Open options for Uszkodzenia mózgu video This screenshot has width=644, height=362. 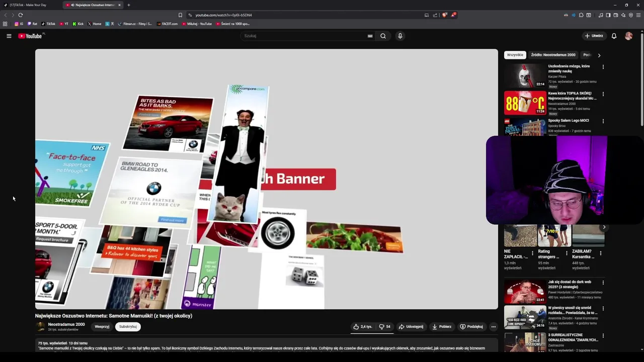[x=603, y=67]
